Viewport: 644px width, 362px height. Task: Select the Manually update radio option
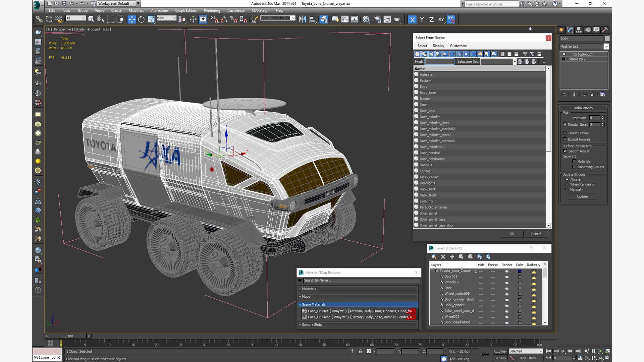pos(567,189)
